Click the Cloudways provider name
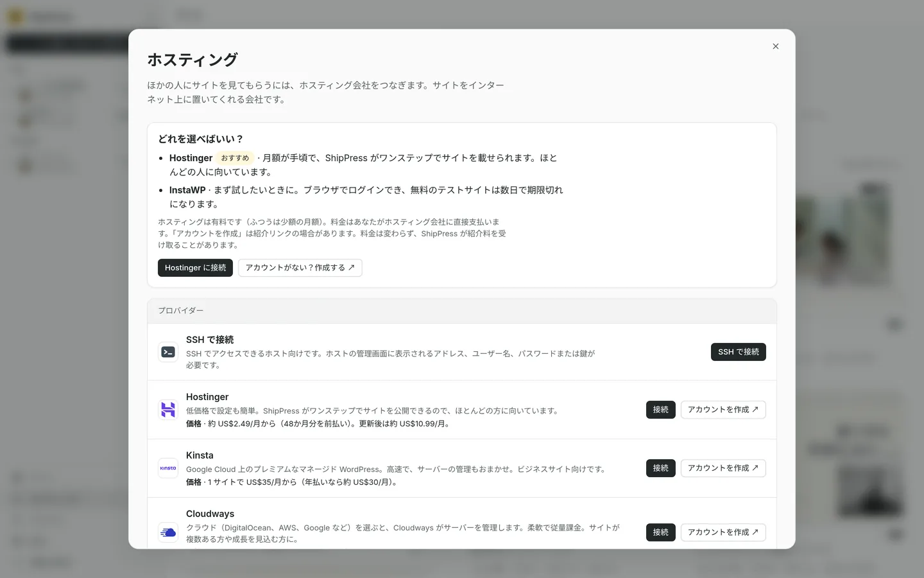 [210, 514]
